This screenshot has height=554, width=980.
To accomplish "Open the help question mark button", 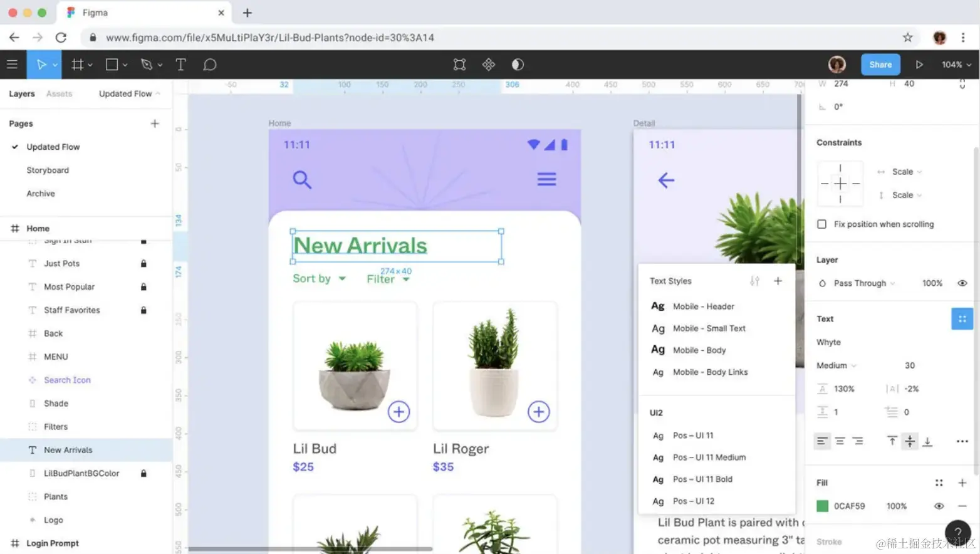I will click(x=957, y=533).
